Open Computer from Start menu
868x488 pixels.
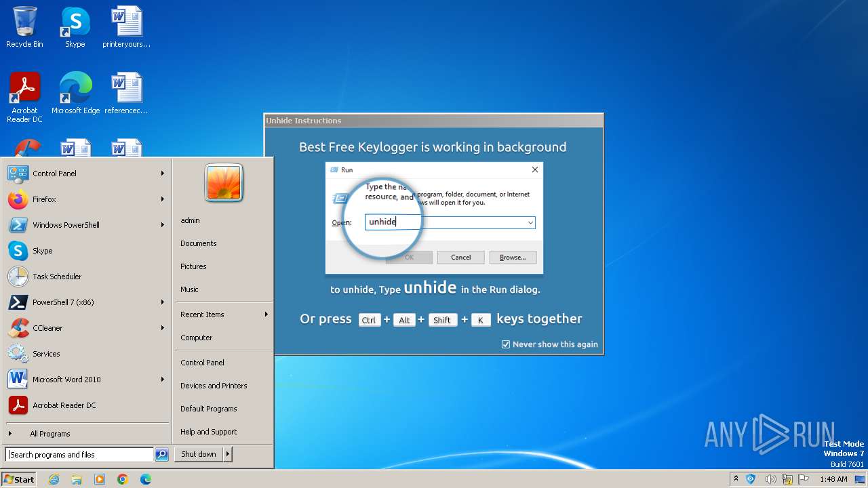(x=196, y=338)
